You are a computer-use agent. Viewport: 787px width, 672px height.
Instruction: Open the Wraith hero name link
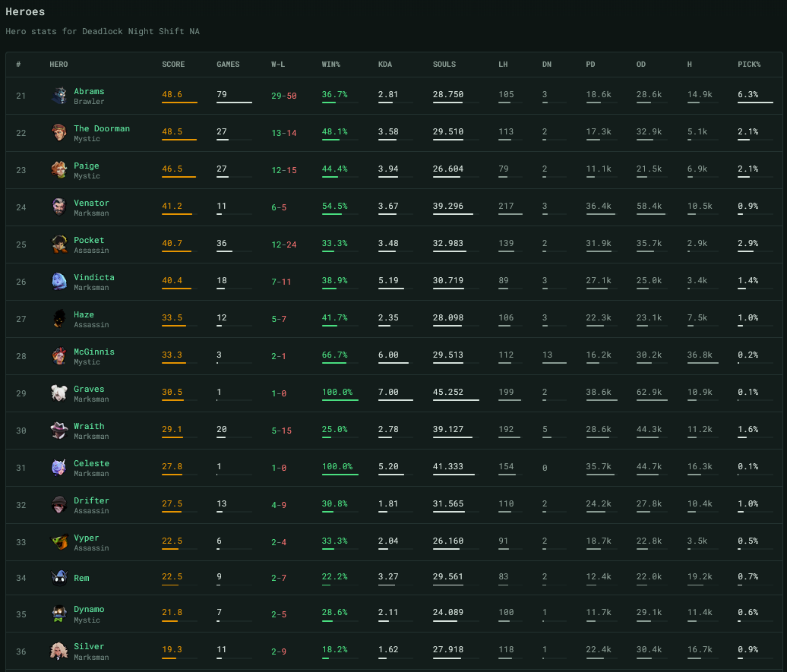pos(89,425)
